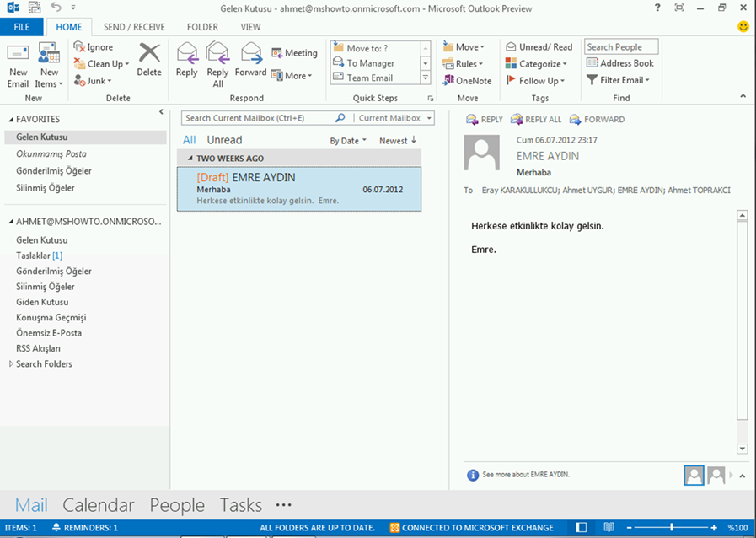The image size is (756, 538).
Task: Click the Ignore conversation button
Action: tap(93, 47)
